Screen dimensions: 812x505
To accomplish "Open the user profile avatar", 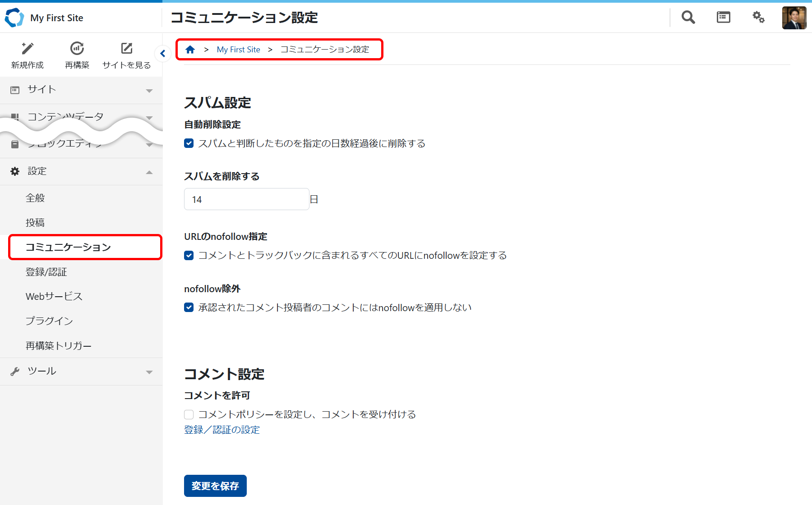I will [x=794, y=18].
